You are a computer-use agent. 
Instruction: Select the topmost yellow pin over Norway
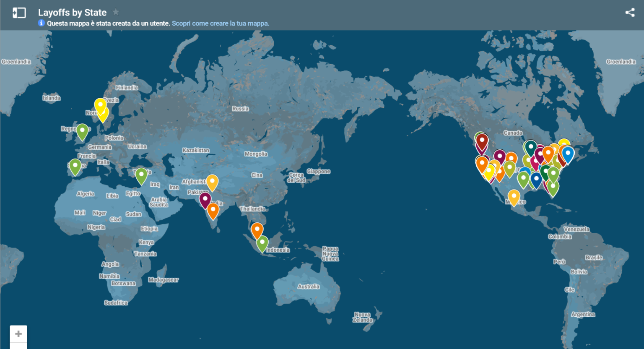100,105
